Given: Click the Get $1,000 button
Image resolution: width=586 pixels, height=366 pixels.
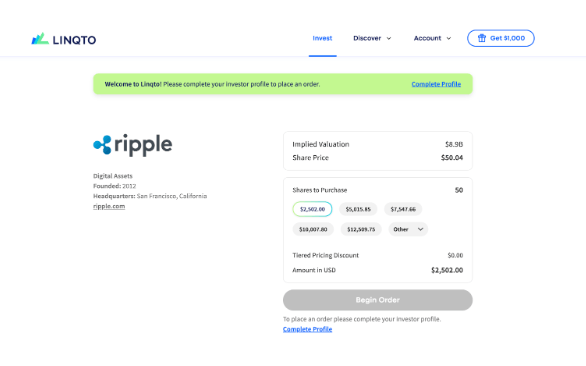Looking at the screenshot, I should 501,38.
